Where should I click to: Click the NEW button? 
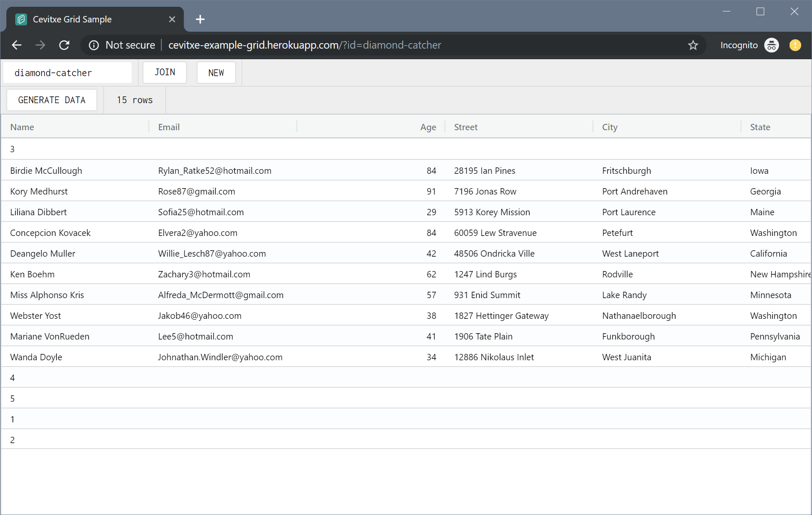[216, 72]
